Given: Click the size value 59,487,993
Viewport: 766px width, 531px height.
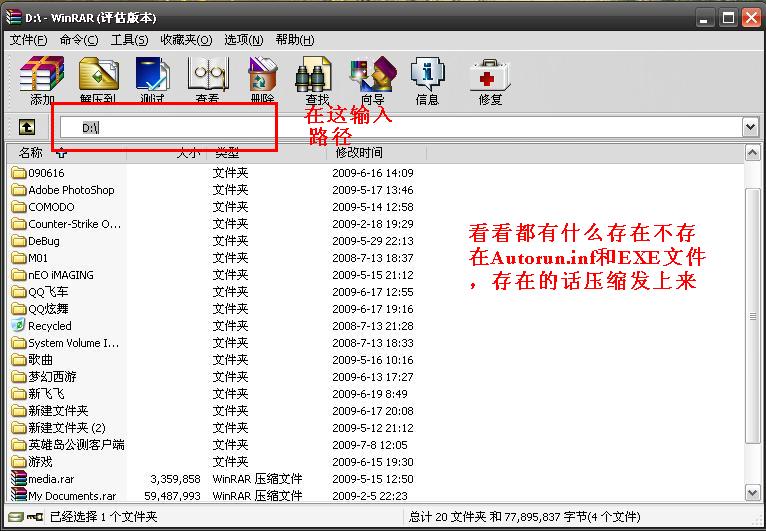Looking at the screenshot, I should coord(172,496).
